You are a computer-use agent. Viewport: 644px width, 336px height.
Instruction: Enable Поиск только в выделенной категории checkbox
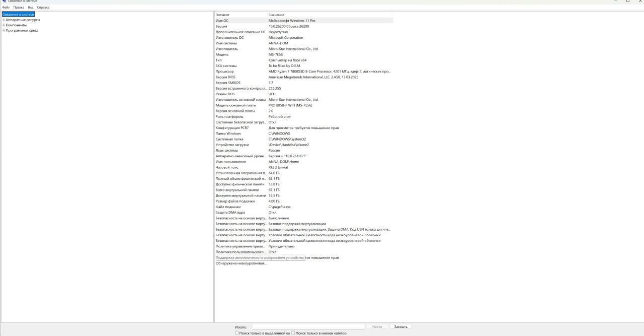point(237,333)
